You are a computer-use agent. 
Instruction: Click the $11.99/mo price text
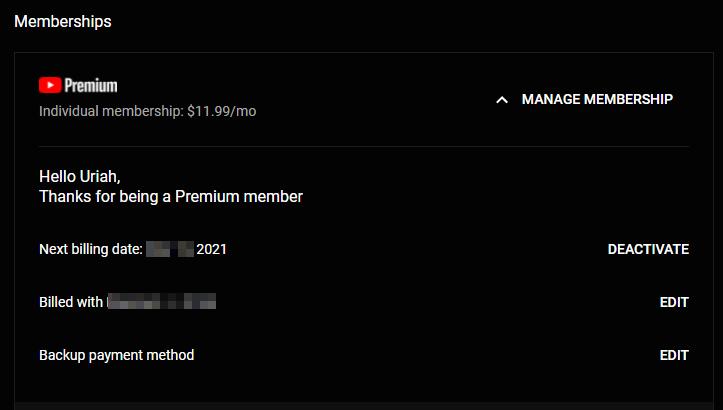coord(222,111)
